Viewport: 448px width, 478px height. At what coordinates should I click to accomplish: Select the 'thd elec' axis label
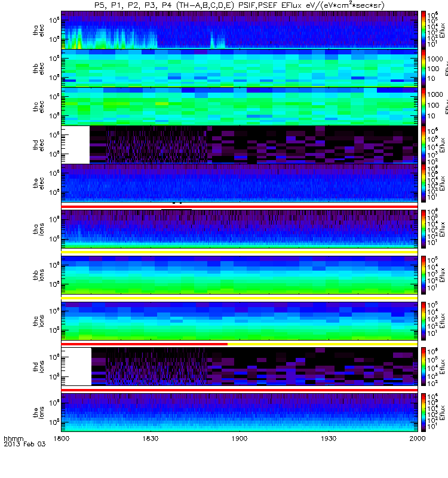click(x=39, y=145)
